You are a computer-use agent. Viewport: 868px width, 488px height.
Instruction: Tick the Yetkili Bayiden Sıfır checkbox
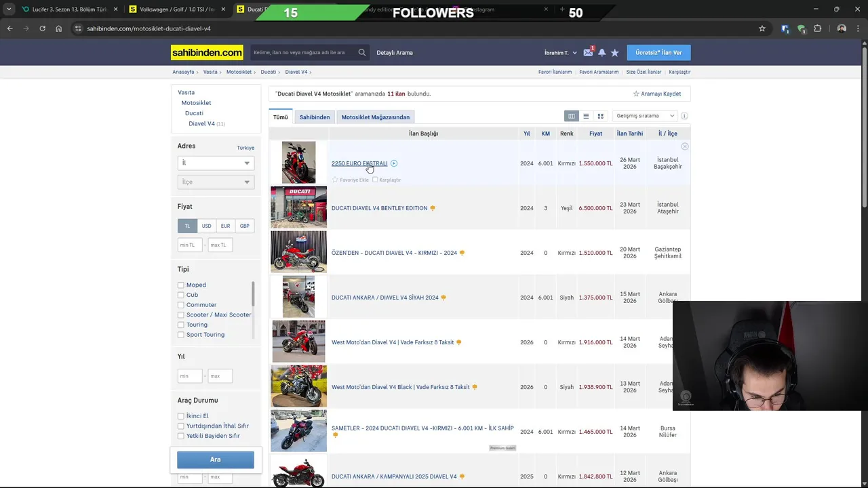point(180,436)
